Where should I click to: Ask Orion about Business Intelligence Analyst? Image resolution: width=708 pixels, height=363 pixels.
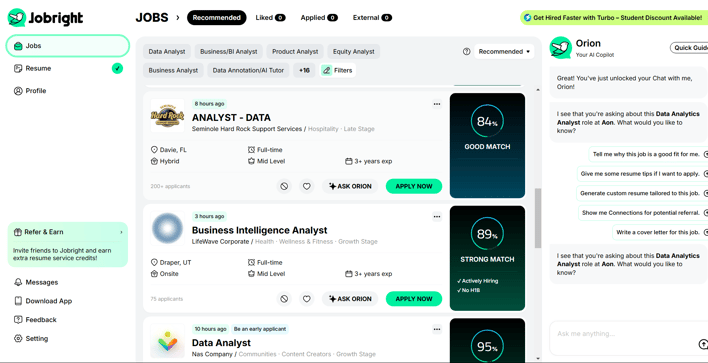click(x=350, y=298)
